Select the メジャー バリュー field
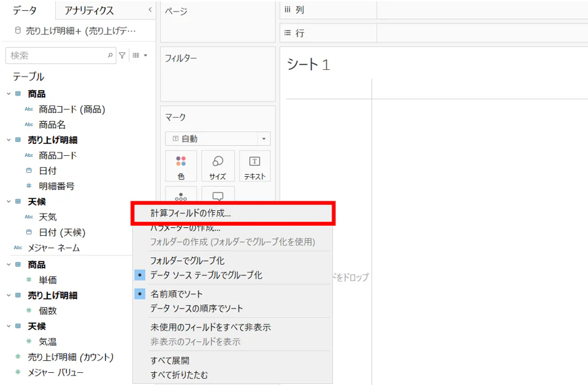 [55, 372]
